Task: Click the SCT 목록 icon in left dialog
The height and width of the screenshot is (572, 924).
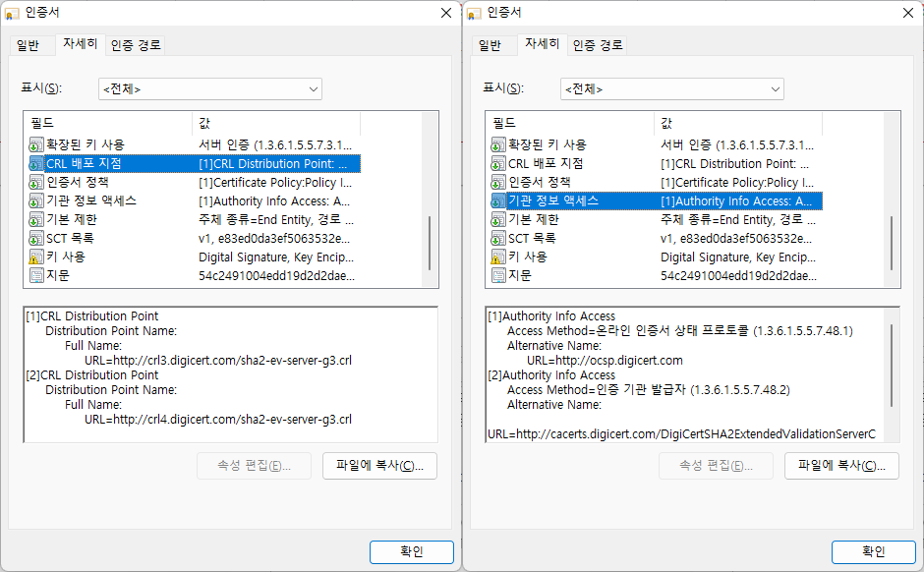Action: coord(36,238)
